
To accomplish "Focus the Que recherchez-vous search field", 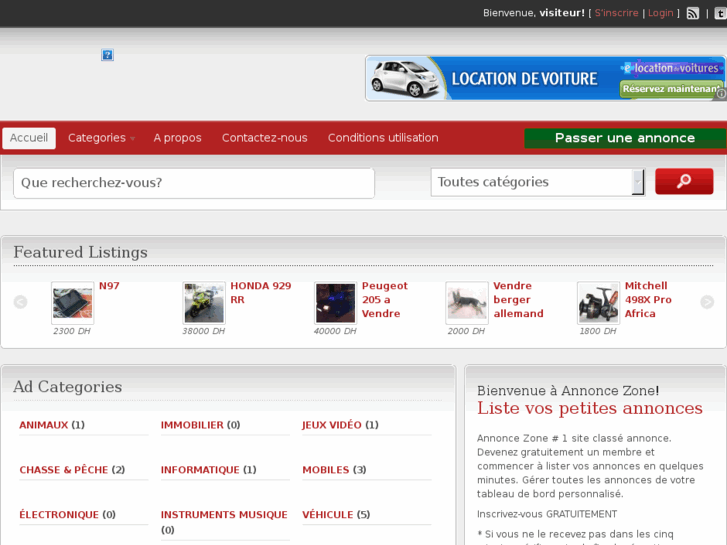I will (x=194, y=183).
